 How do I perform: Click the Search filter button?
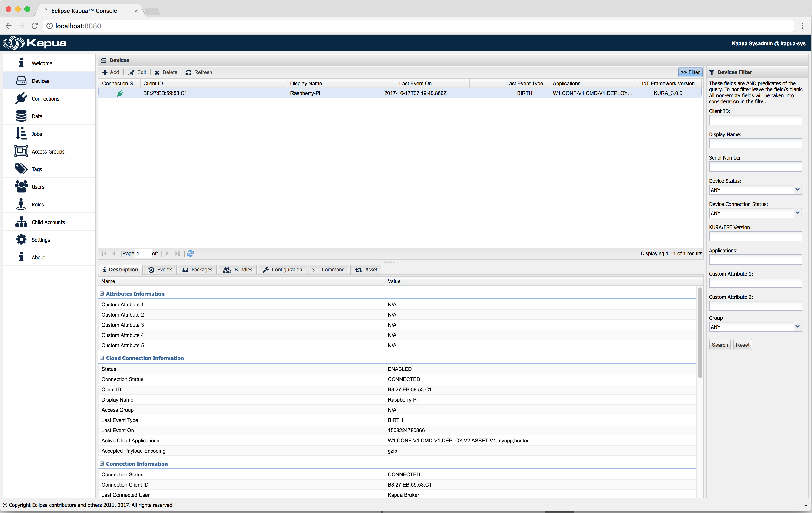[x=720, y=345]
